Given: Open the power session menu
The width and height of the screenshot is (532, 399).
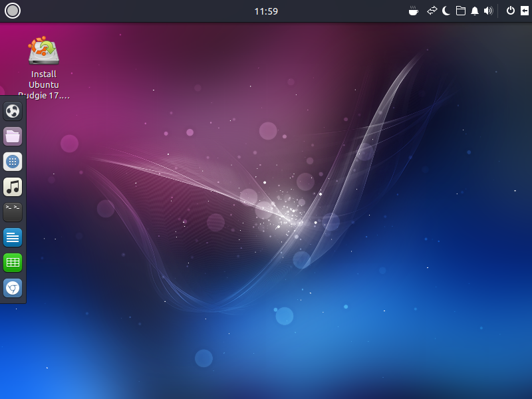Looking at the screenshot, I should [510, 11].
